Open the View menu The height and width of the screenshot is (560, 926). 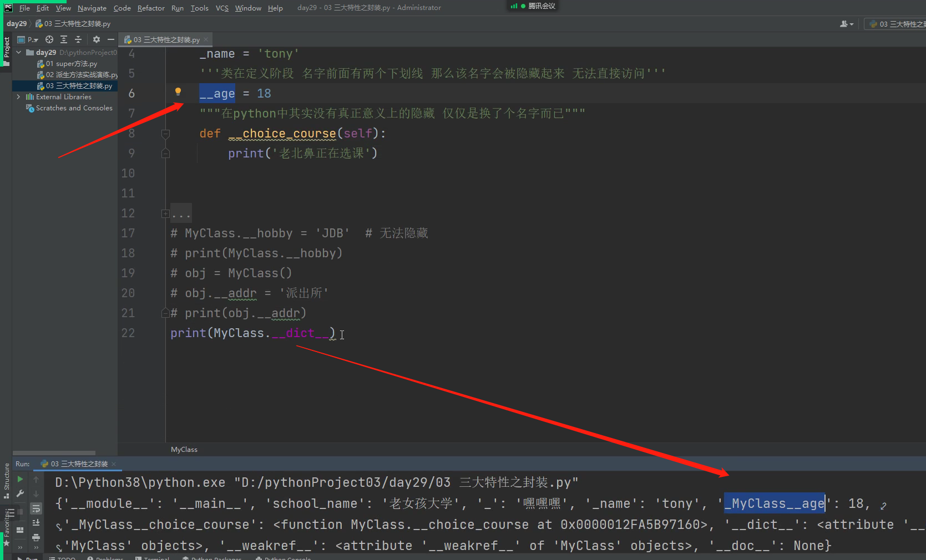(x=63, y=8)
